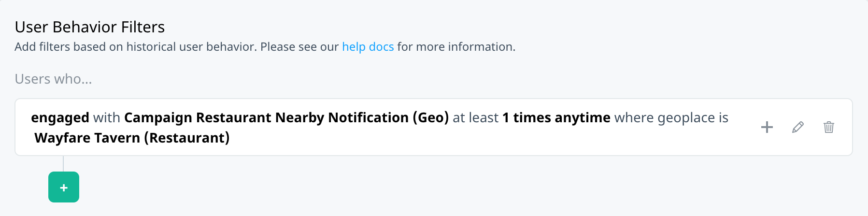Delete the filter using the trash icon
Image resolution: width=868 pixels, height=216 pixels.
[829, 127]
